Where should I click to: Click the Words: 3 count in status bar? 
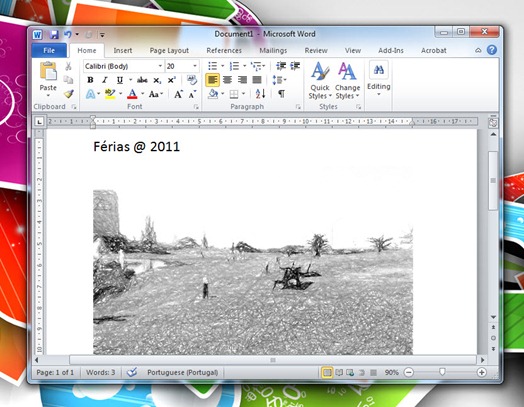[x=101, y=372]
